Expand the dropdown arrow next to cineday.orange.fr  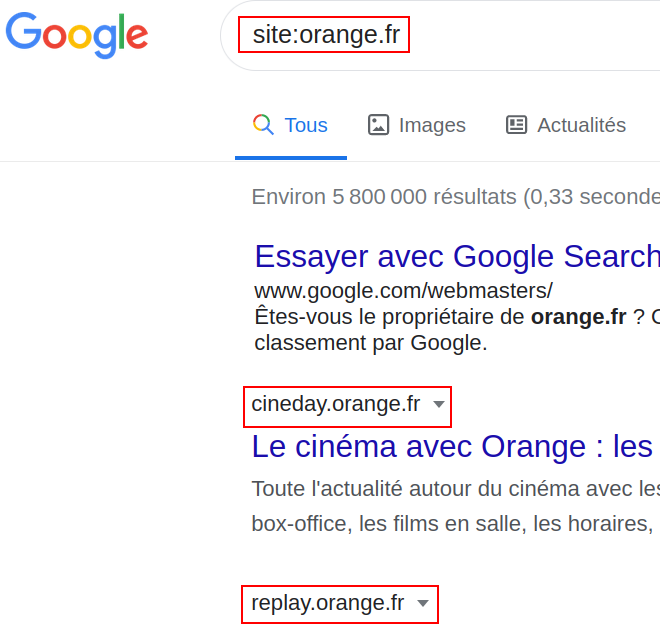(439, 404)
